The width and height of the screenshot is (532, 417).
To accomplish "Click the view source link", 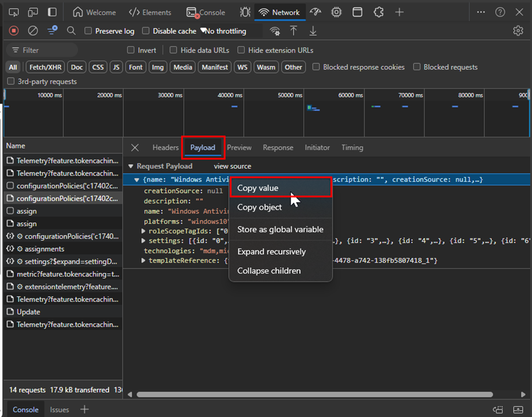I will (x=233, y=166).
